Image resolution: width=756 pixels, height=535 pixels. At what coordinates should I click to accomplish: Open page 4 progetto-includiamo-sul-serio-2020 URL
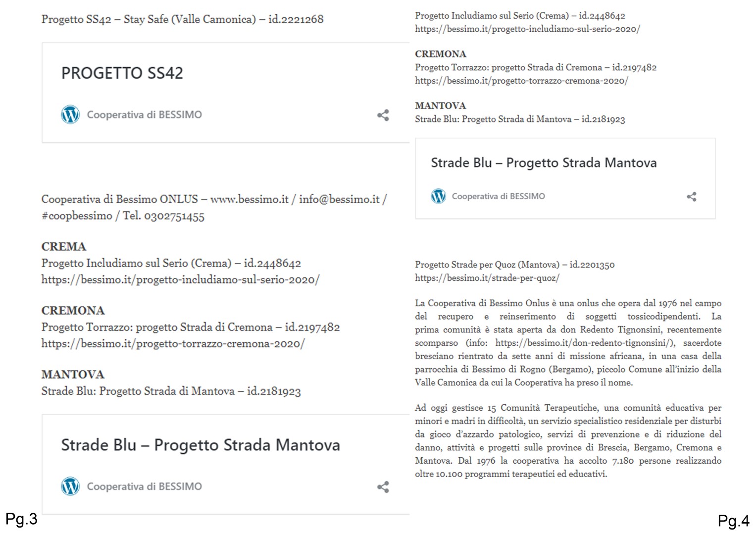click(527, 29)
